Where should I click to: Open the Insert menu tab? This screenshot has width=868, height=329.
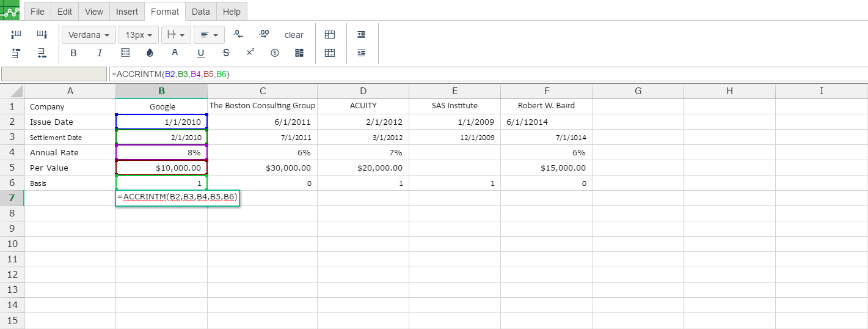[127, 12]
